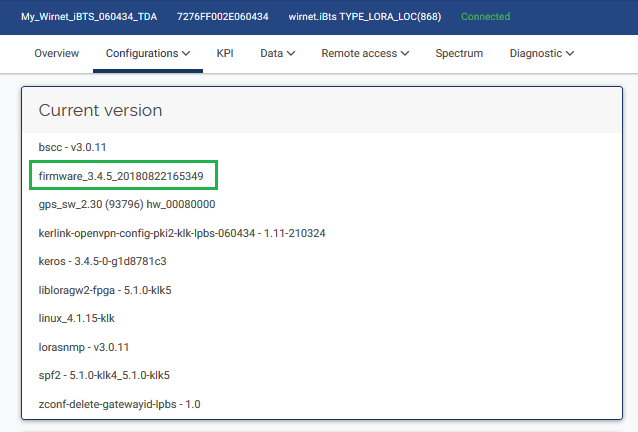Screen dimensions: 638x432
Task: Click the Current version panel heading
Action: (x=100, y=110)
